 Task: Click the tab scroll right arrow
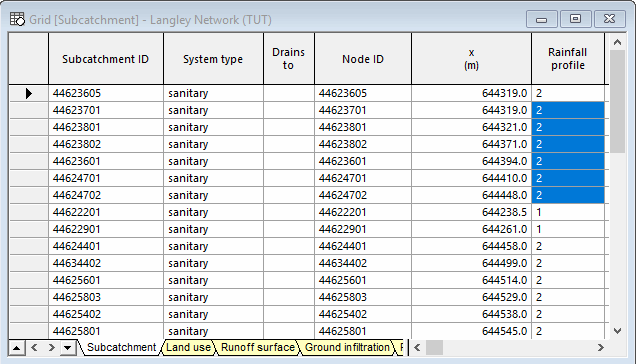(x=52, y=348)
